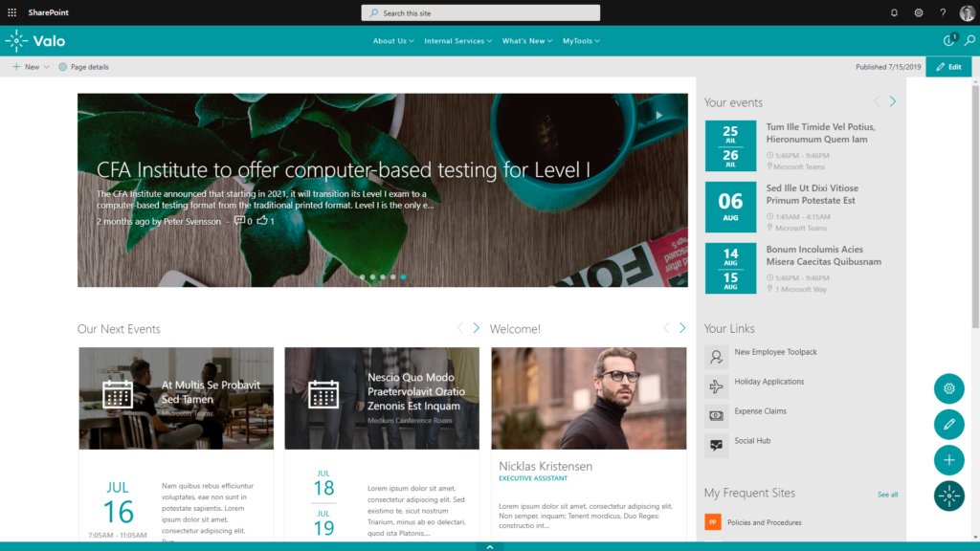
Task: Click Nicklas Kristensen's profile photo
Action: 589,397
